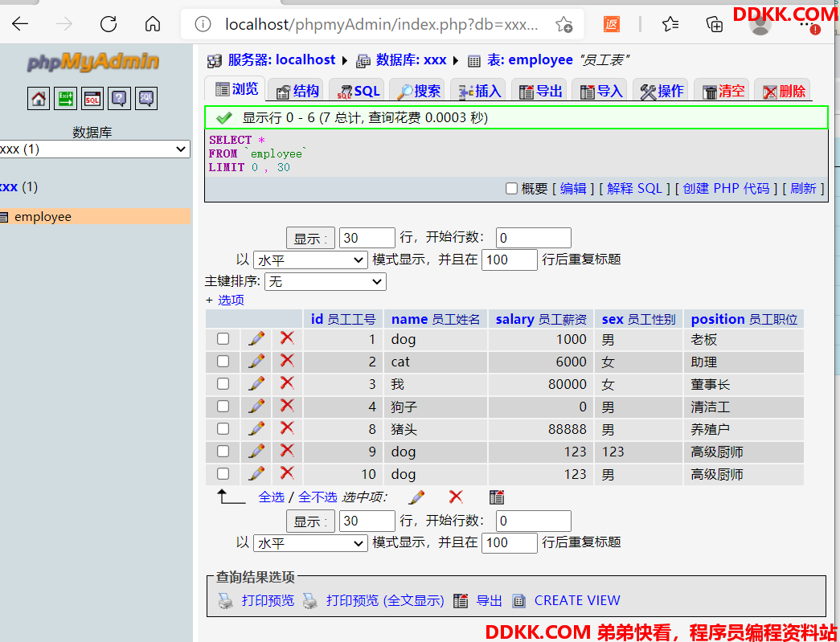This screenshot has width=840, height=642.
Task: Delete the cat row red X
Action: pos(287,360)
